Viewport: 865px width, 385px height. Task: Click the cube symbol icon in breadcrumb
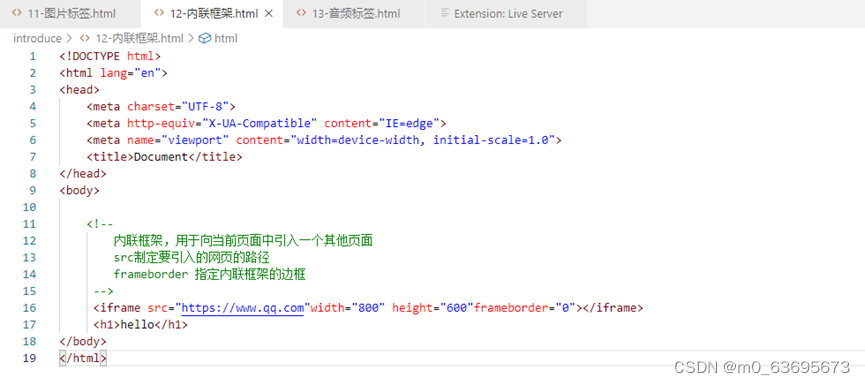tap(205, 38)
